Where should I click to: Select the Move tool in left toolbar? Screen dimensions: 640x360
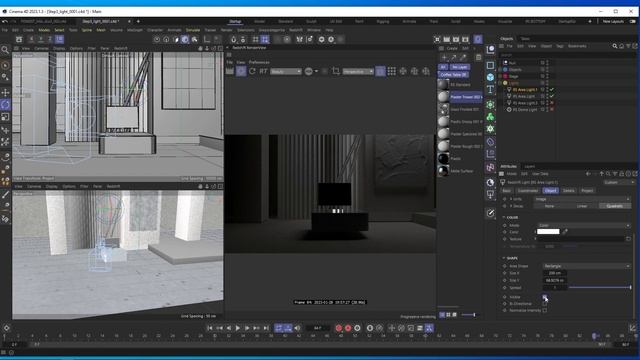point(5,93)
